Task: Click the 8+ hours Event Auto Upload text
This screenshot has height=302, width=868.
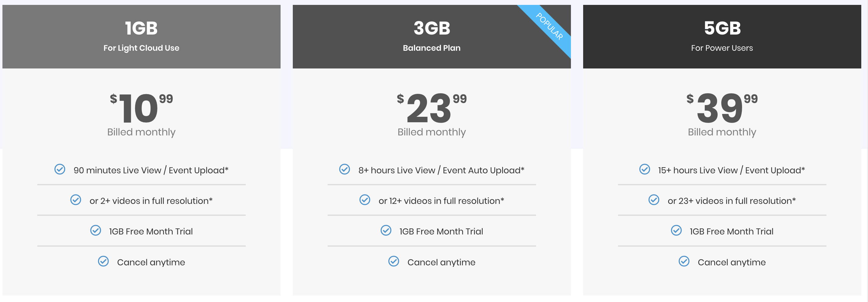Action: click(x=441, y=171)
